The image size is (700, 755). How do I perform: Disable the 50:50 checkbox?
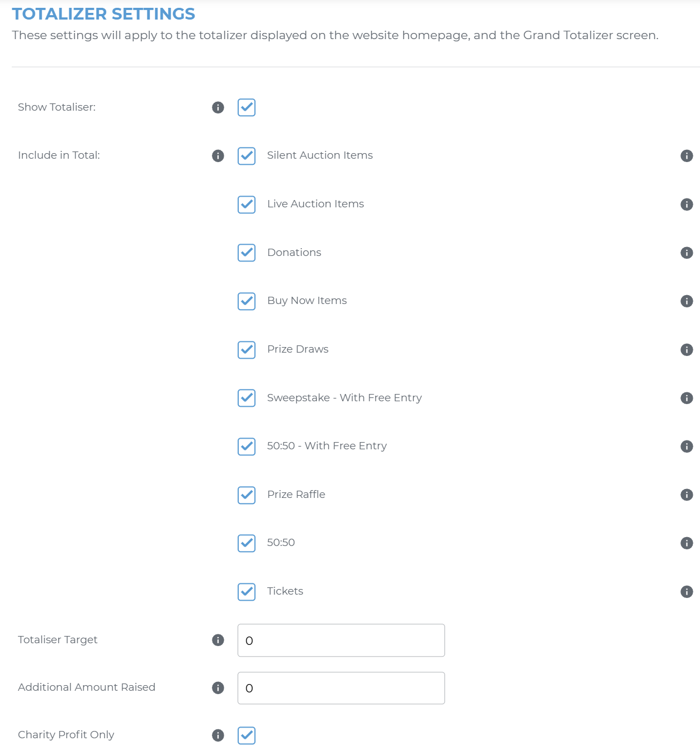coord(246,543)
